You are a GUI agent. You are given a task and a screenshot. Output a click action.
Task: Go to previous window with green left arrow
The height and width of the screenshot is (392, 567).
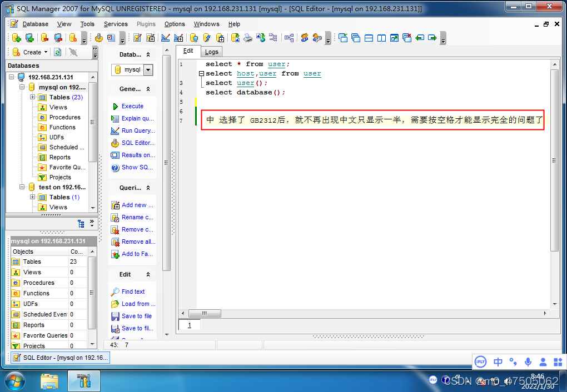click(x=420, y=38)
